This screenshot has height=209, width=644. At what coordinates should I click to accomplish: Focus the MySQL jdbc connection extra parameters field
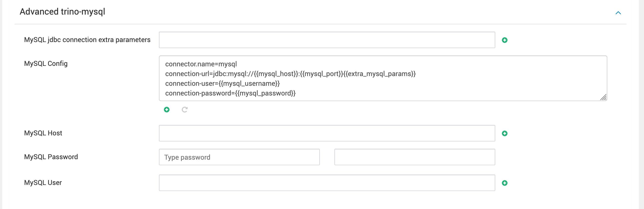click(327, 40)
